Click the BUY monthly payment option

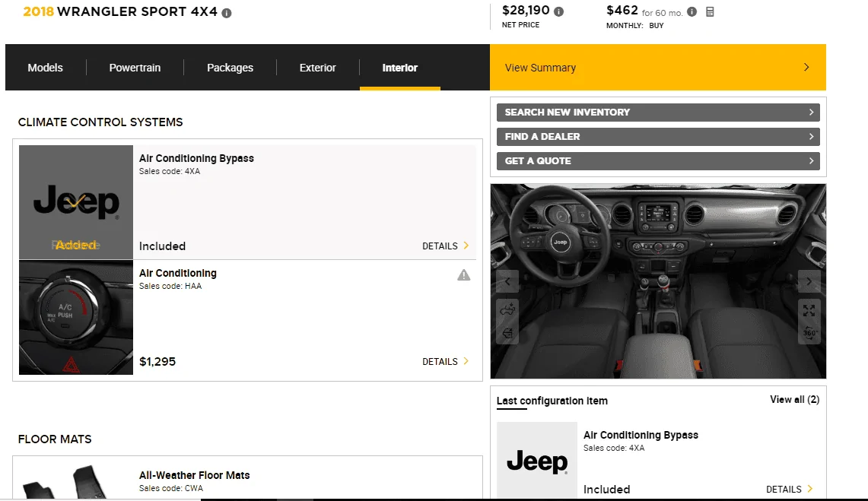(657, 25)
